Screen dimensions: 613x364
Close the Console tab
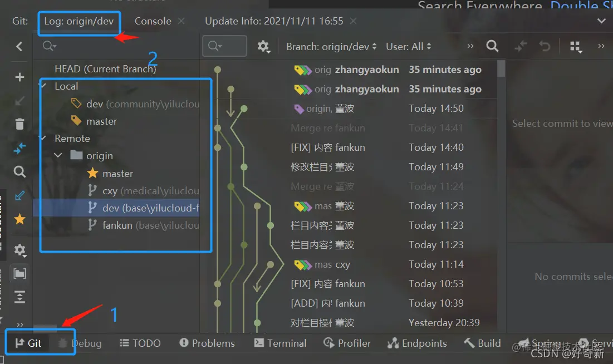tap(181, 21)
